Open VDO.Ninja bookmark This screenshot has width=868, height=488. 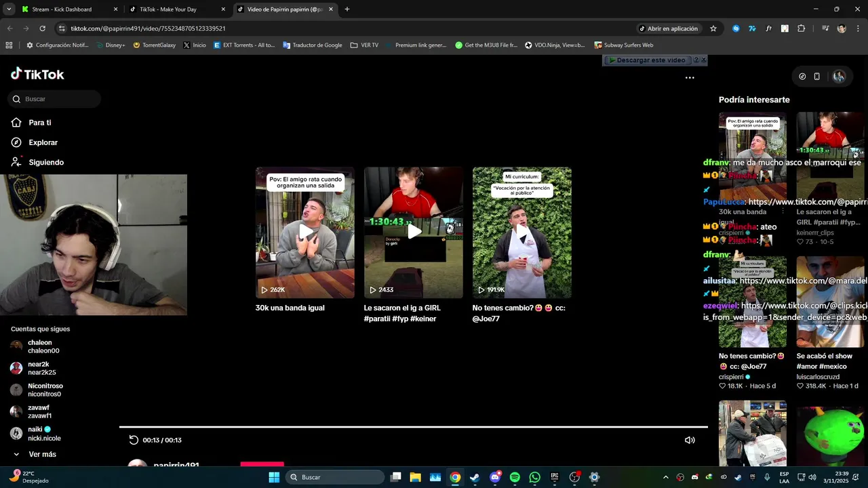click(555, 45)
